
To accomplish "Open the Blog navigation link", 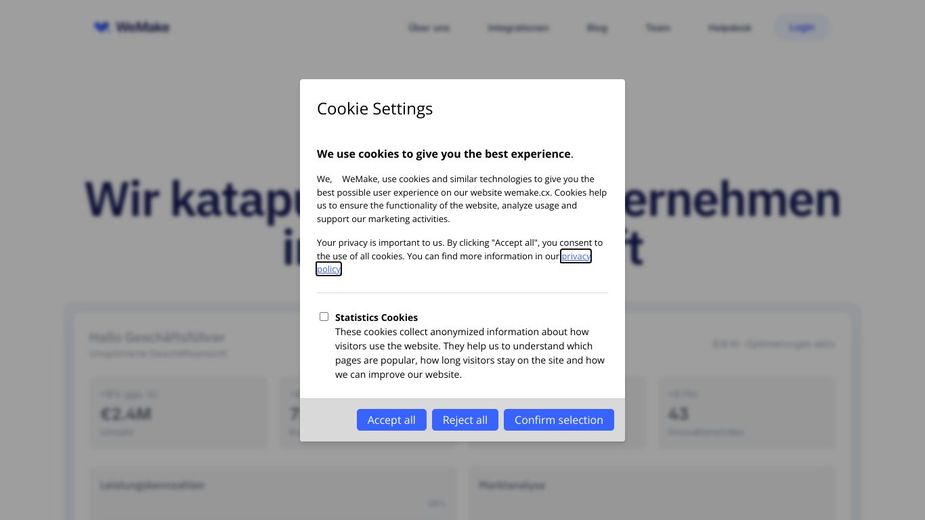I will pyautogui.click(x=597, y=28).
